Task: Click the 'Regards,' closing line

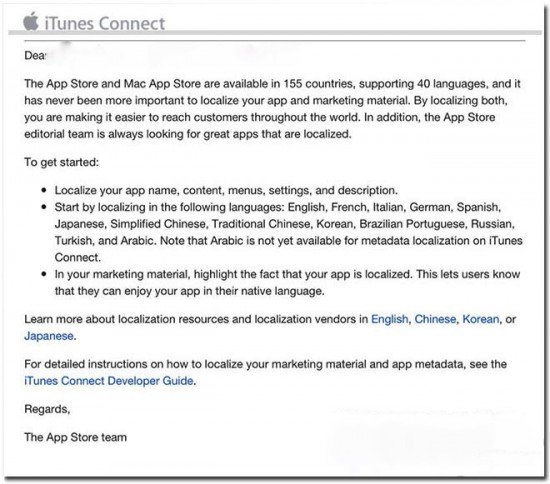Action: [x=47, y=409]
